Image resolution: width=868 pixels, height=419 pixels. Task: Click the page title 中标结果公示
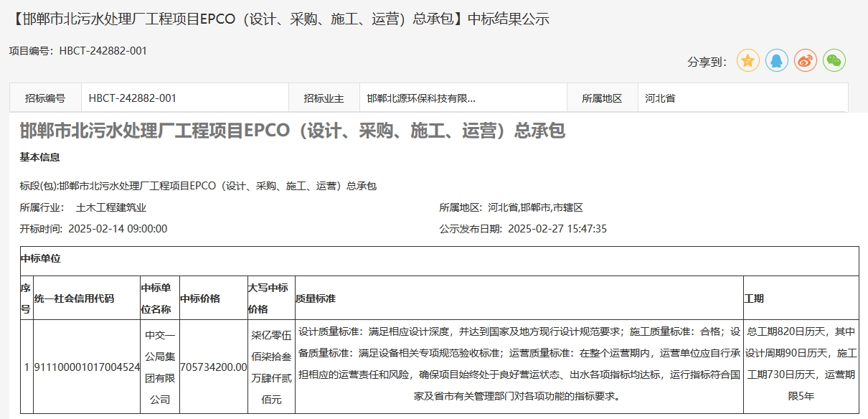click(281, 19)
